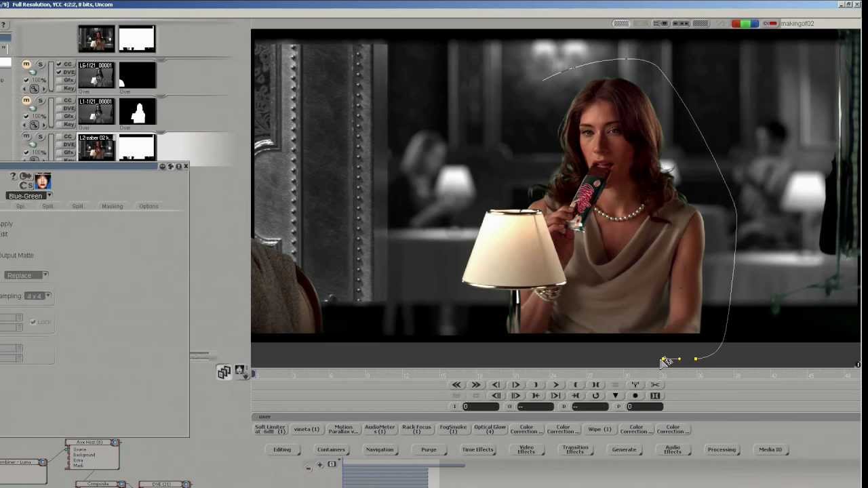The width and height of the screenshot is (868, 488).
Task: Toggle DVE checkbox on L6-1f21_00001 layer
Action: click(59, 73)
